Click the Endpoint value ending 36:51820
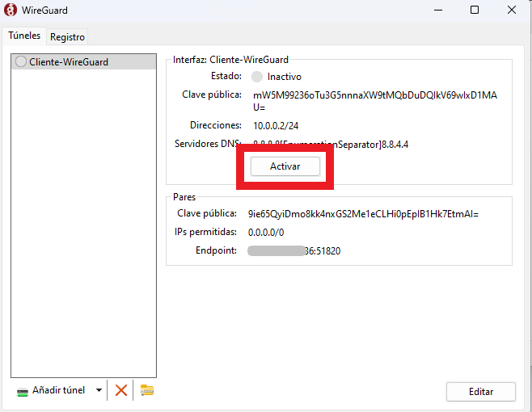The width and height of the screenshot is (532, 412). [293, 251]
